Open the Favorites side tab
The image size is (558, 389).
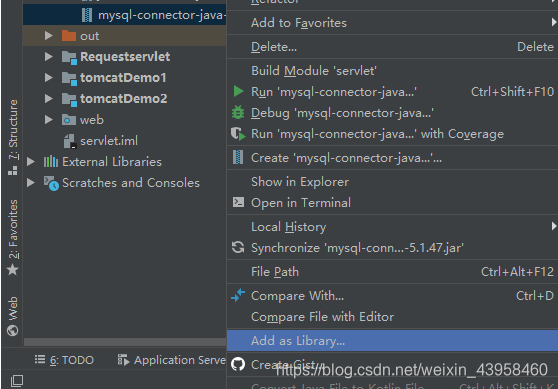click(13, 237)
